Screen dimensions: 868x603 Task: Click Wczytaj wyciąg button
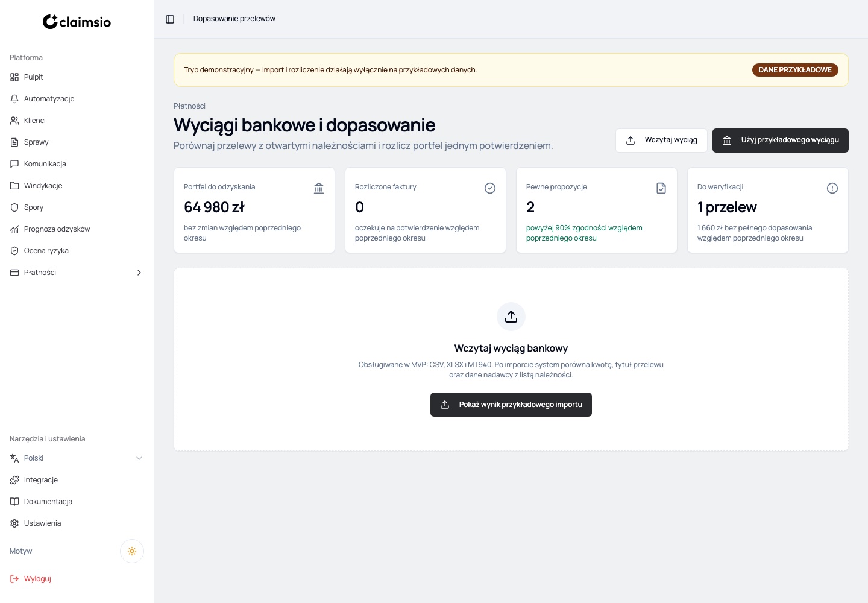click(x=661, y=140)
